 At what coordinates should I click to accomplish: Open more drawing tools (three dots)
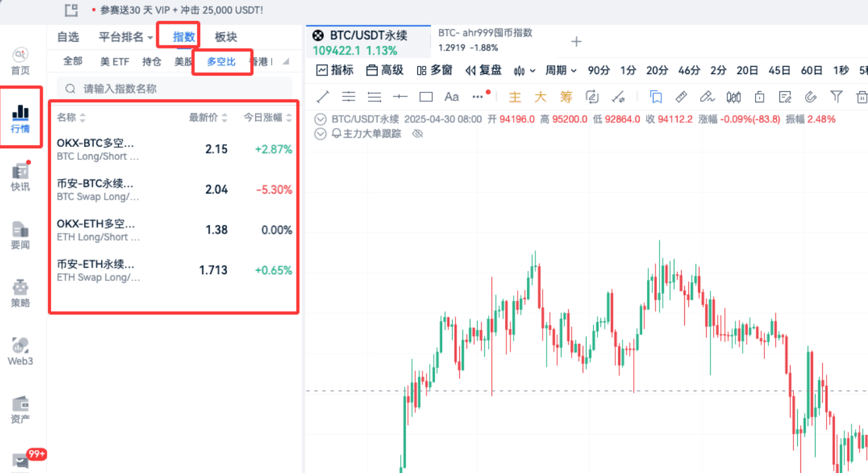point(478,97)
